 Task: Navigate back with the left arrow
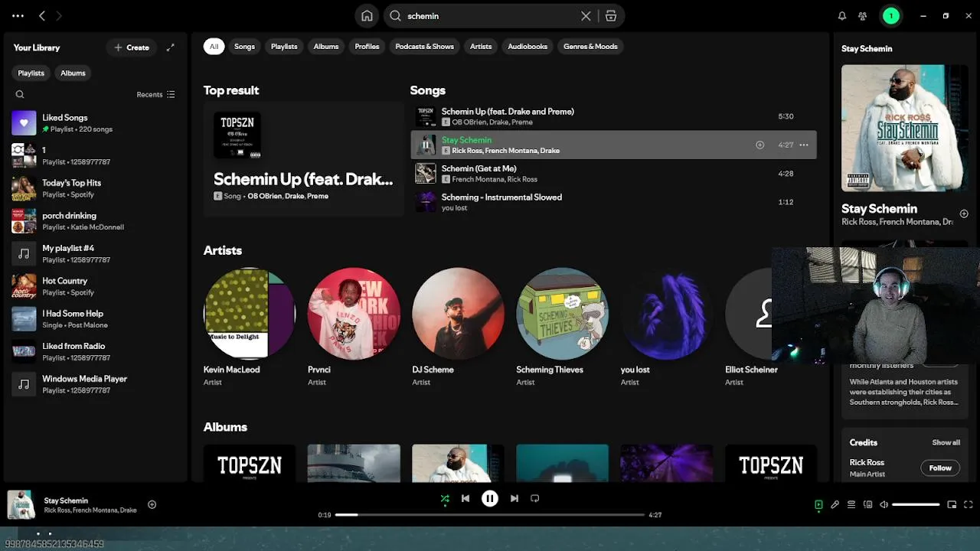(x=42, y=15)
